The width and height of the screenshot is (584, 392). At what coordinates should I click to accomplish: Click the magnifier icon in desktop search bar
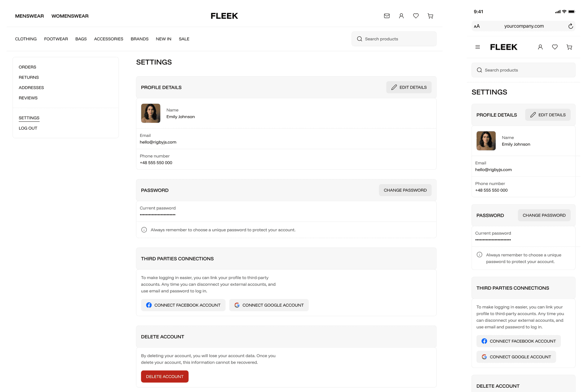[359, 39]
